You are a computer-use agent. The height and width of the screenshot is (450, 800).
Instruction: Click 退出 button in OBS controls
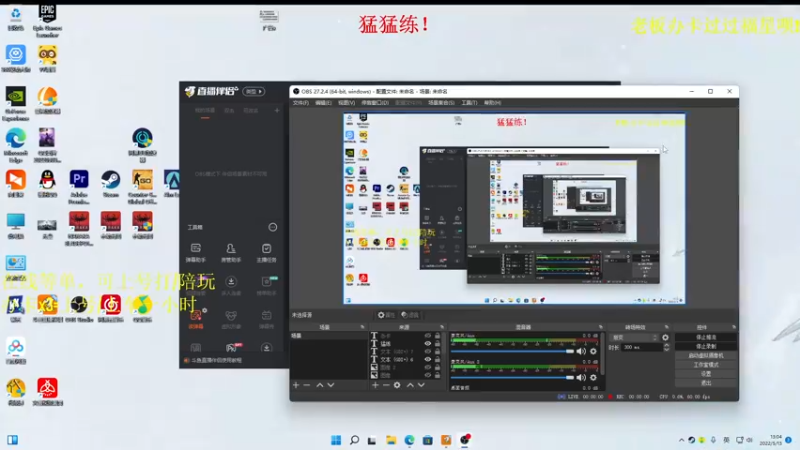[706, 383]
